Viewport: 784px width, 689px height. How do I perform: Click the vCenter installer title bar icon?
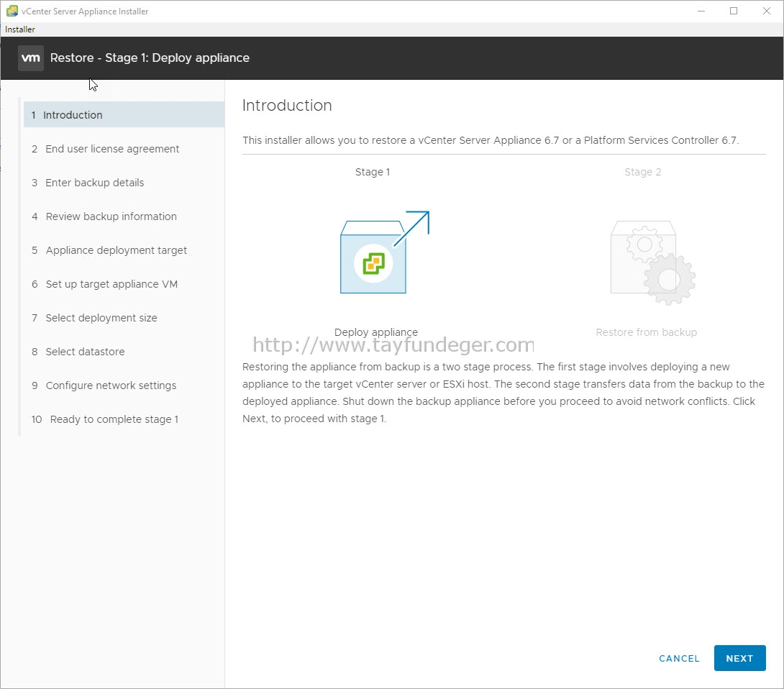pos(12,11)
